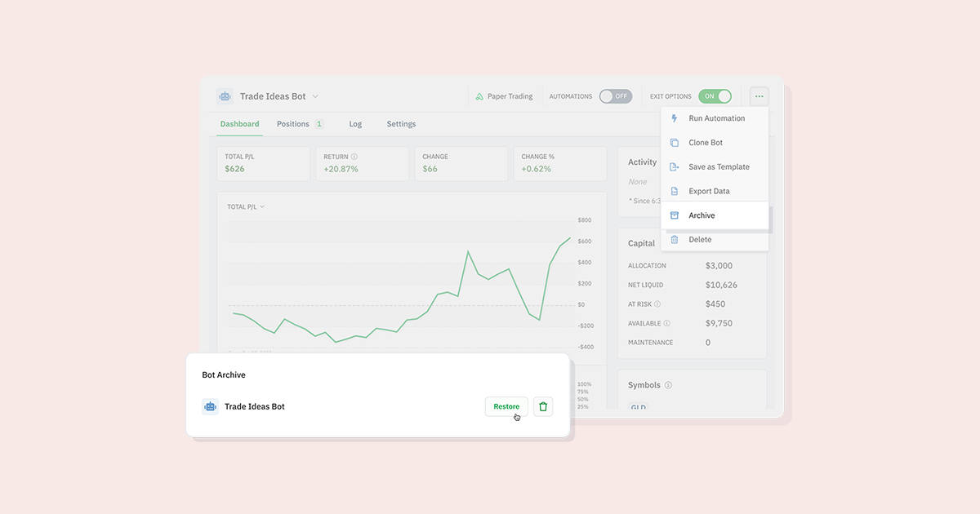
Task: Open the Settings tab
Action: (x=401, y=123)
